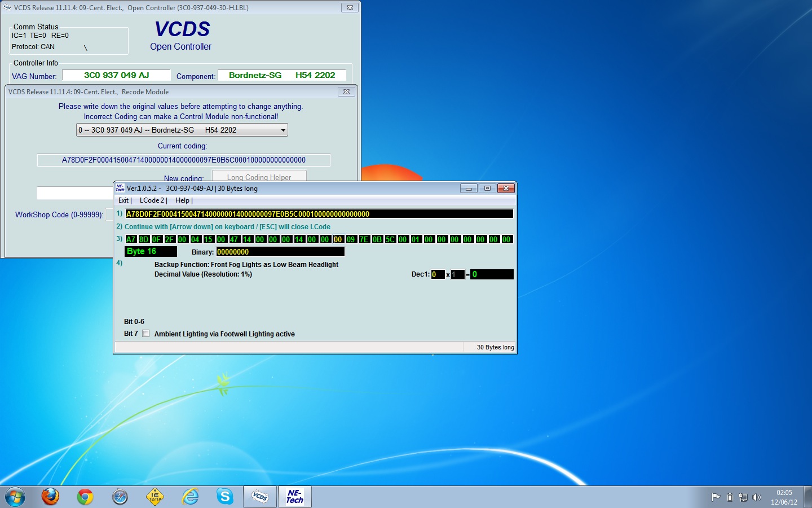This screenshot has height=508, width=812.
Task: Click the volume speaker icon in system tray
Action: (x=757, y=497)
